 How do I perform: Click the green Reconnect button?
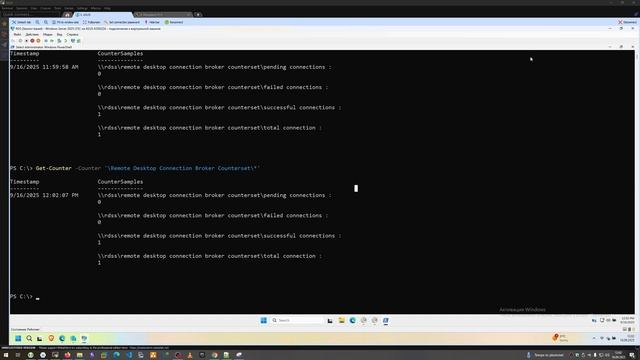click(174, 22)
